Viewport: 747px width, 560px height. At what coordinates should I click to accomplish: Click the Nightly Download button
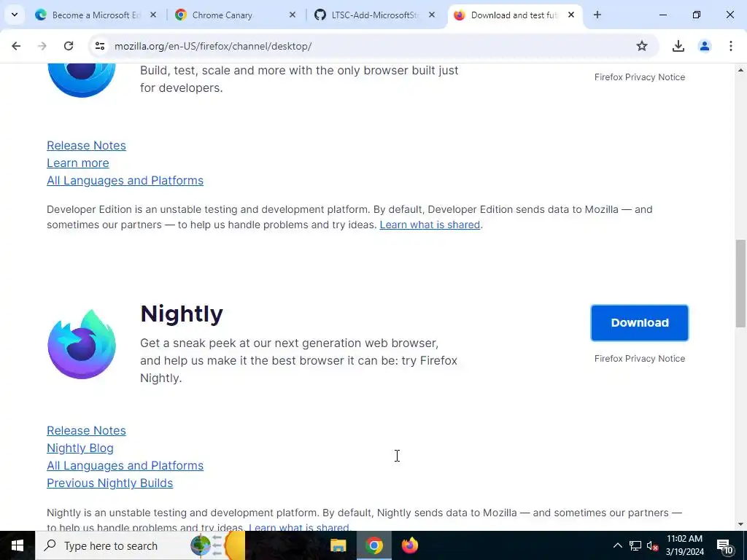[639, 323]
